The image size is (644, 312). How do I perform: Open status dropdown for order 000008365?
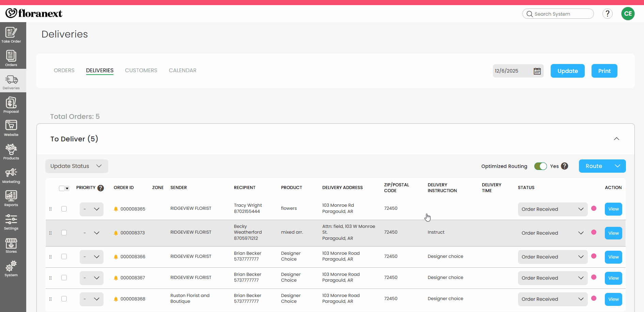[553, 209]
